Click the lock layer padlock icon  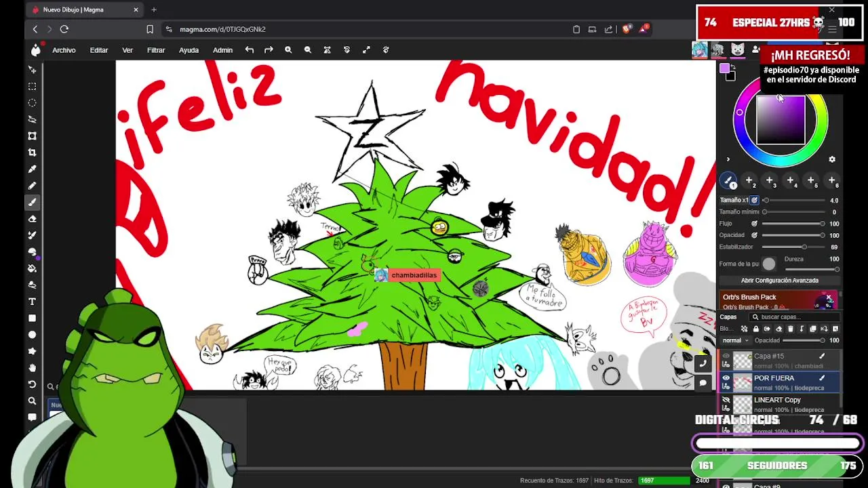pos(756,329)
